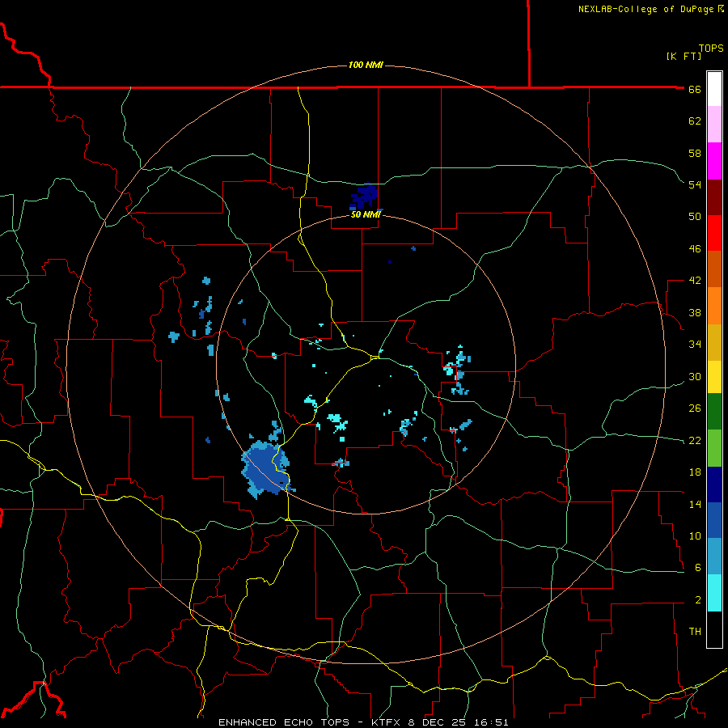
Task: Click the magenta legend color band
Action: click(x=714, y=161)
